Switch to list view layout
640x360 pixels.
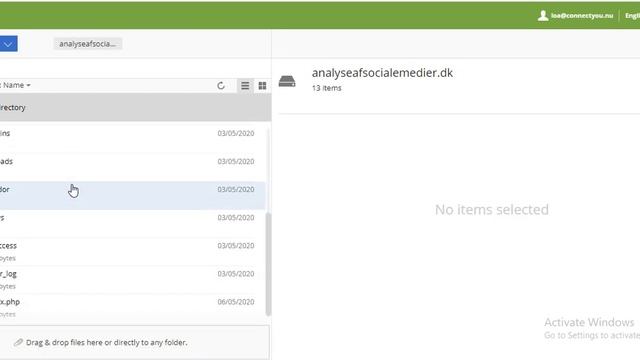tap(245, 85)
